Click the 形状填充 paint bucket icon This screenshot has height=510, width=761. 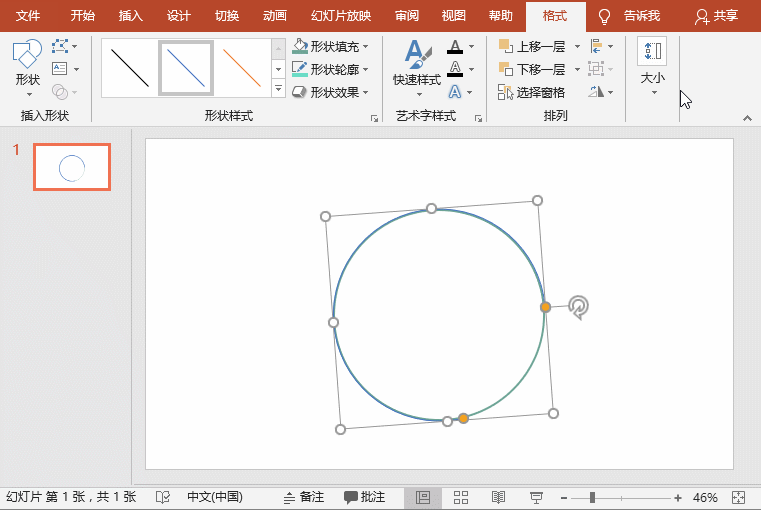(300, 46)
